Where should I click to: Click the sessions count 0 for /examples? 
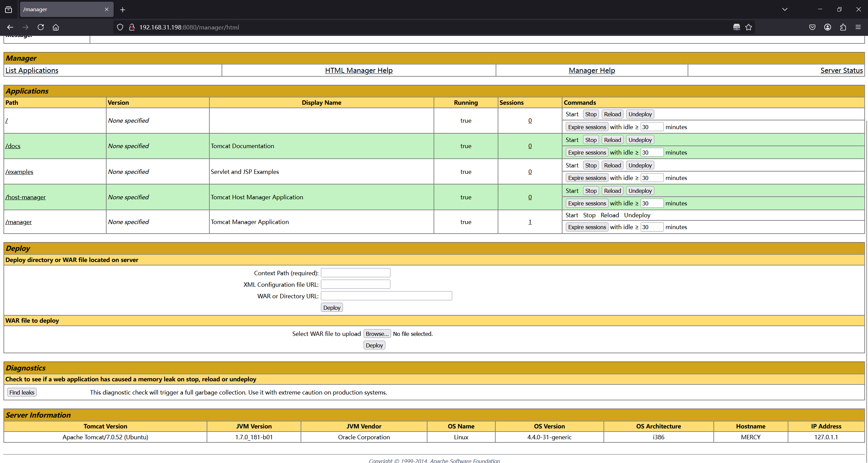[530, 172]
